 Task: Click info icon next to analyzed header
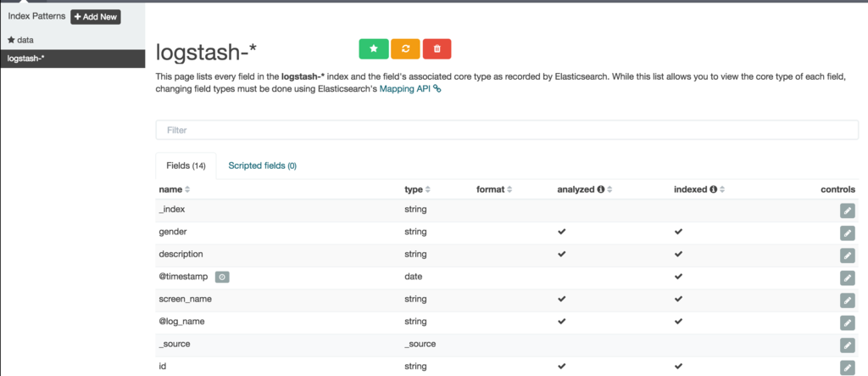click(600, 189)
